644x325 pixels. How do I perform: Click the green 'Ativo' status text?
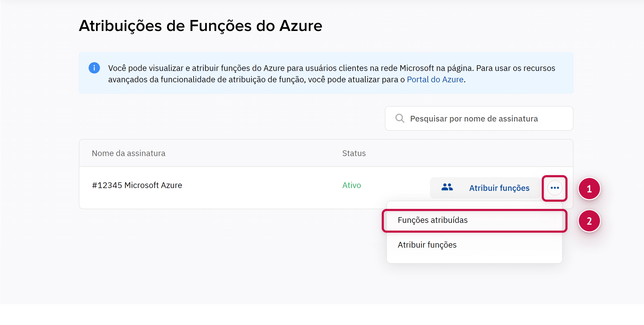(x=352, y=185)
